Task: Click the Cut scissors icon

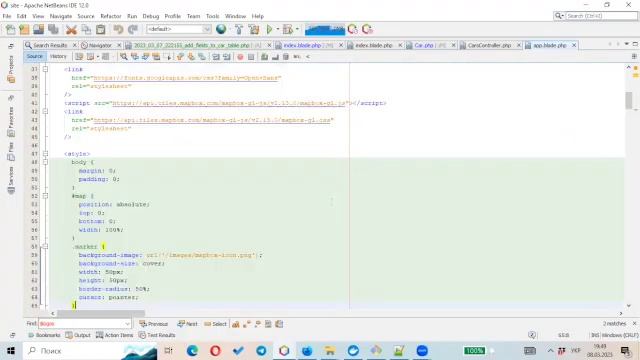Action: pyautogui.click(x=71, y=29)
